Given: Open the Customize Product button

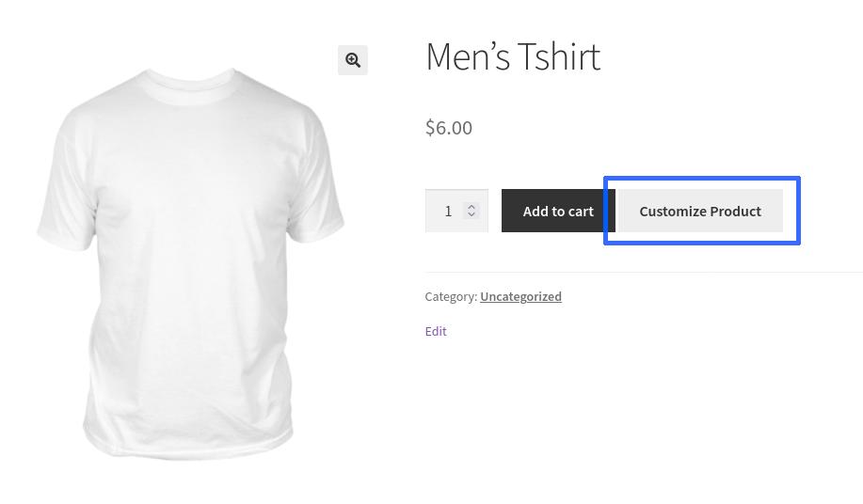Looking at the screenshot, I should 700,211.
